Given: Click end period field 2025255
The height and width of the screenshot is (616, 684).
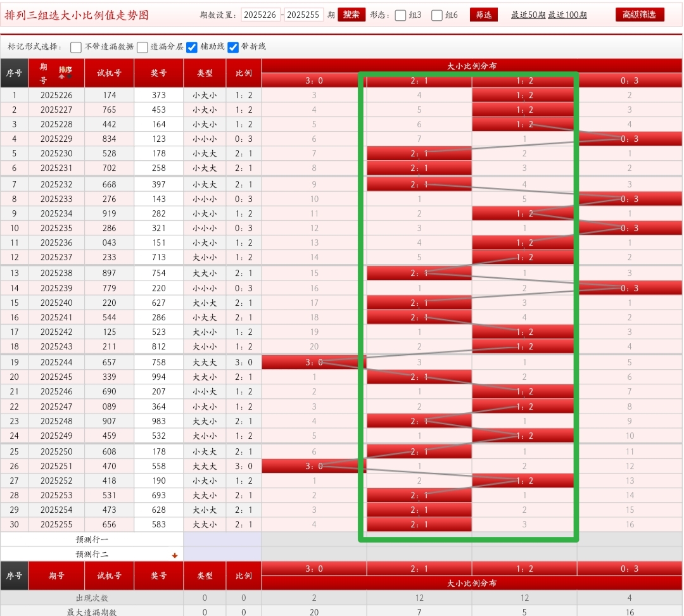Looking at the screenshot, I should 304,15.
